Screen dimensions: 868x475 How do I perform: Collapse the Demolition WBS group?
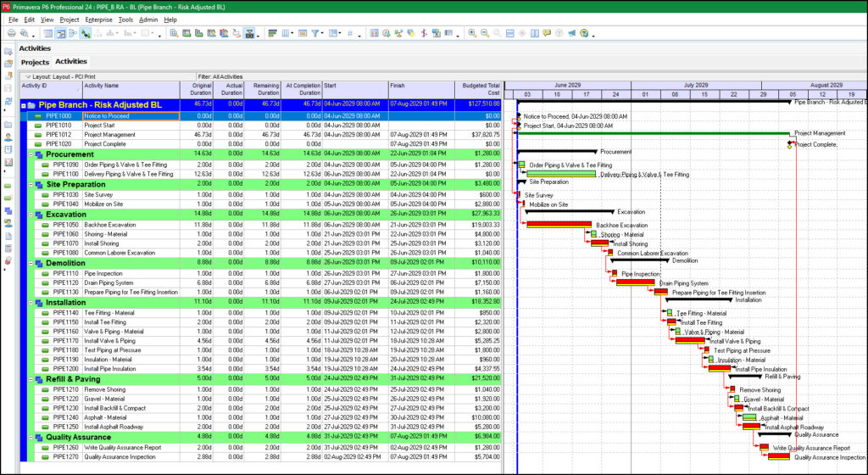coord(31,263)
